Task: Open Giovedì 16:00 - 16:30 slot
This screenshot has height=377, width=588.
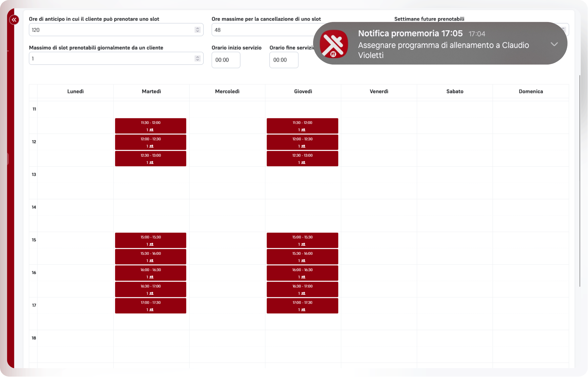Action: click(302, 273)
